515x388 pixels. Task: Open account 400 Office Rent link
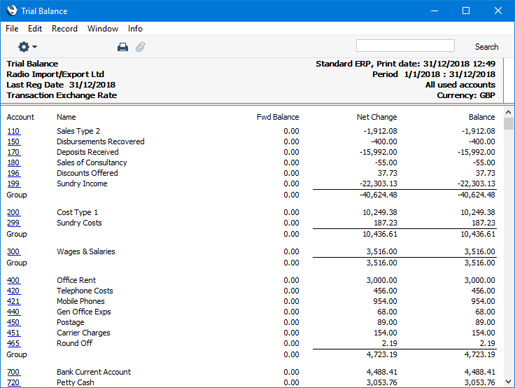tap(14, 280)
